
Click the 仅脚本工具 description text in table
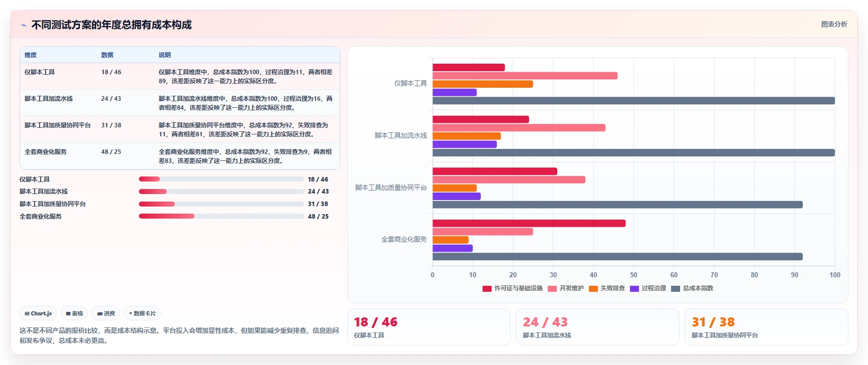tap(246, 77)
